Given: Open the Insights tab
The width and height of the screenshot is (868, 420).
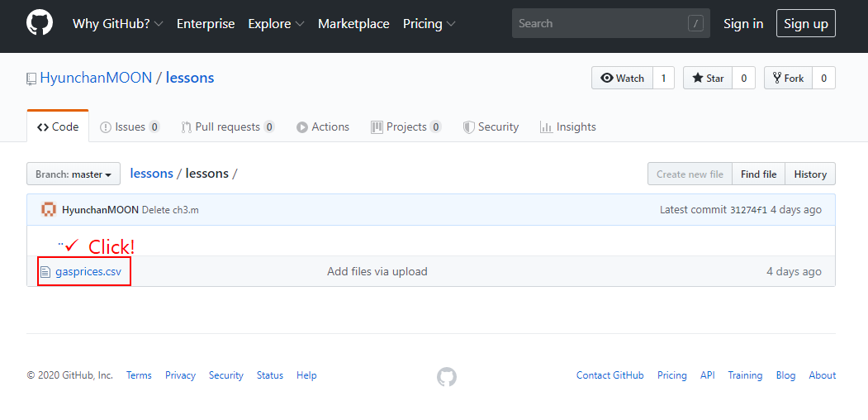Looking at the screenshot, I should coord(568,126).
